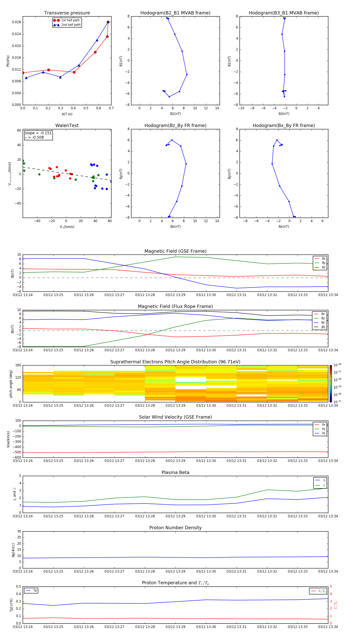Click the "Bx(nT)" x-axis label
This screenshot has height=644, width=351.
[x=284, y=227]
